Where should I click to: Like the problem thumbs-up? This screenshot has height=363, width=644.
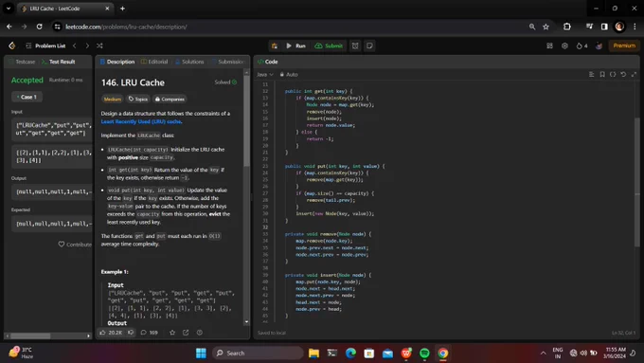click(111, 332)
